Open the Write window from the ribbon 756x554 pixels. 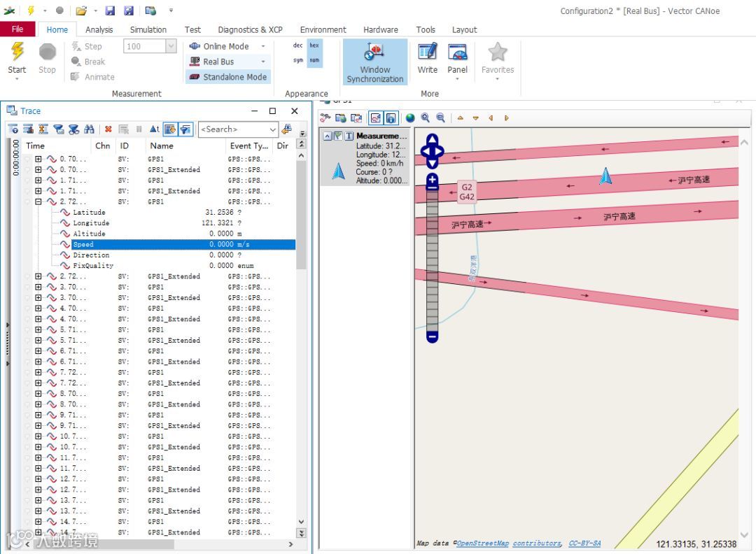click(x=427, y=58)
